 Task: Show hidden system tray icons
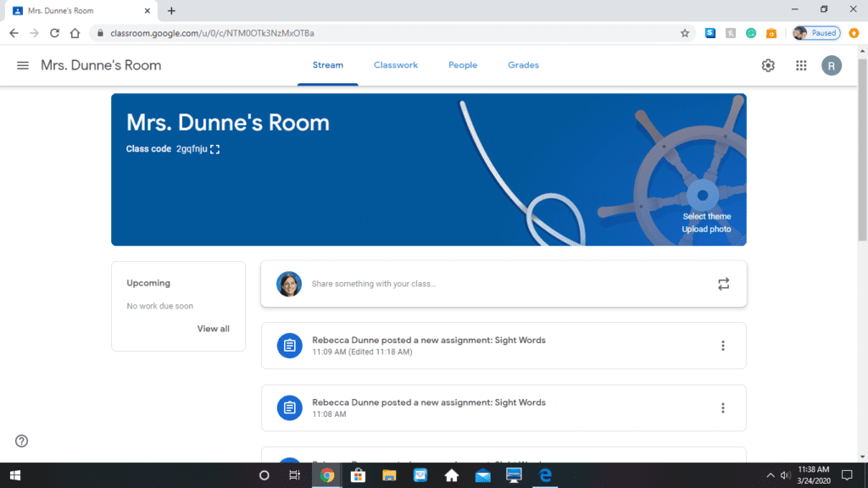[770, 475]
